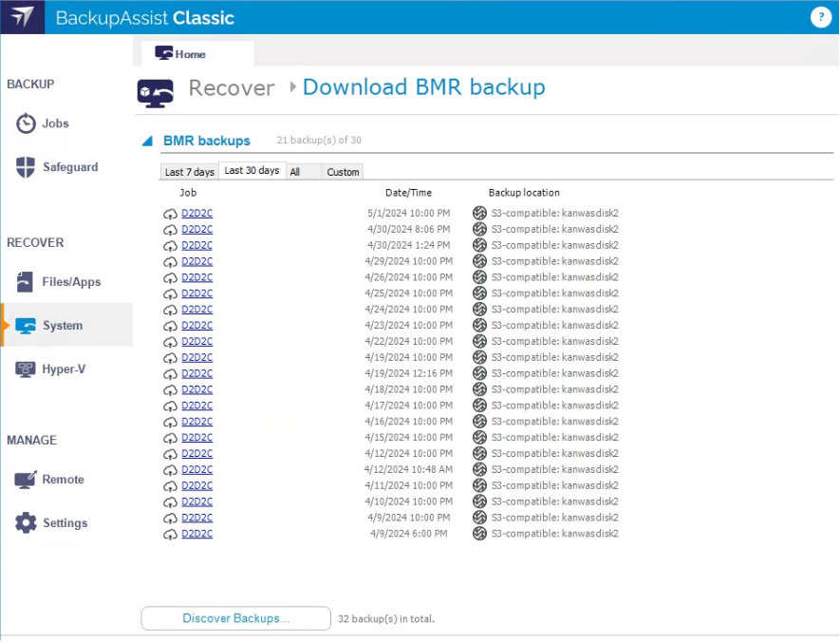Open Jobs from Backup menu

pyautogui.click(x=56, y=123)
